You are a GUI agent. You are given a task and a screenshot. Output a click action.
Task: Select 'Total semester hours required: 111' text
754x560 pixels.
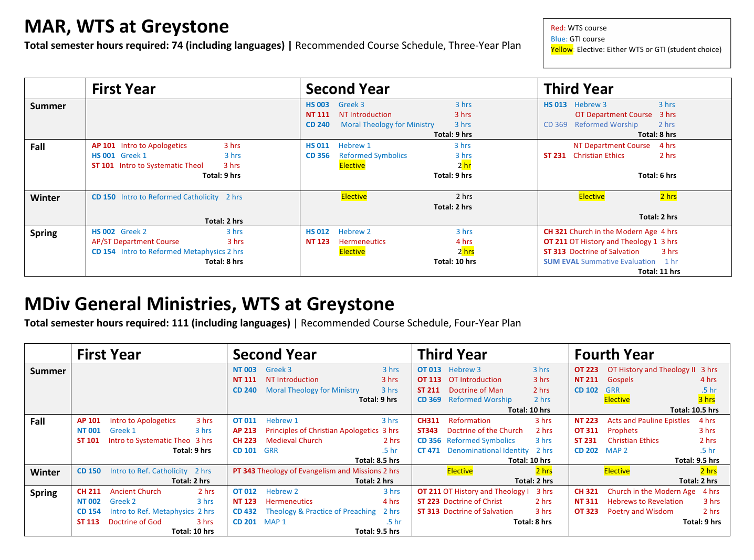pos(106,323)
